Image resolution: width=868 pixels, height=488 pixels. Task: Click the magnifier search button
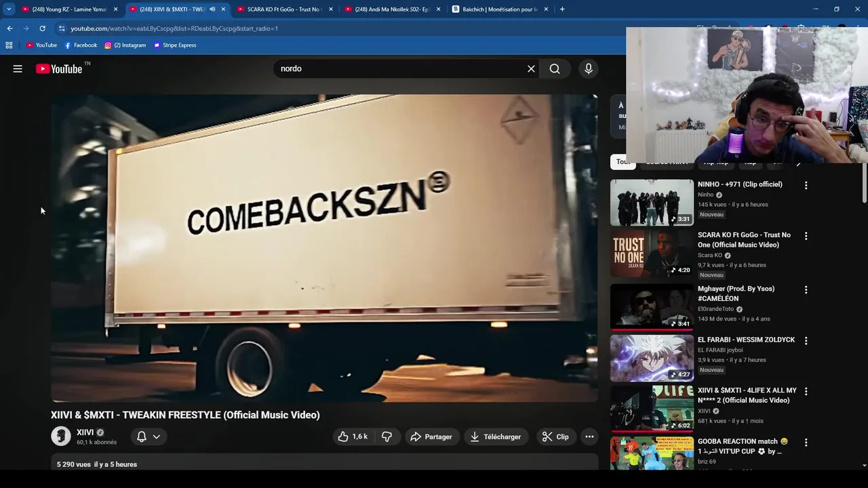pos(555,68)
